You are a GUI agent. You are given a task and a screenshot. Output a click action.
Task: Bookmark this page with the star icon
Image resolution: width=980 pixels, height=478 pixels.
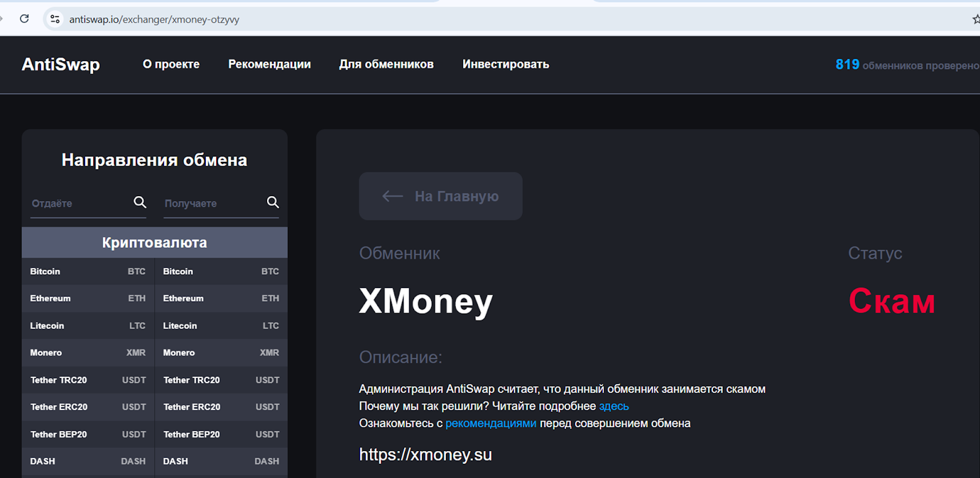pyautogui.click(x=976, y=19)
